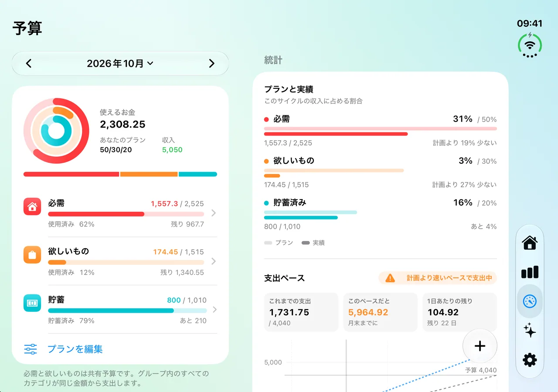Go to the previous month
This screenshot has width=558, height=392.
coord(29,64)
